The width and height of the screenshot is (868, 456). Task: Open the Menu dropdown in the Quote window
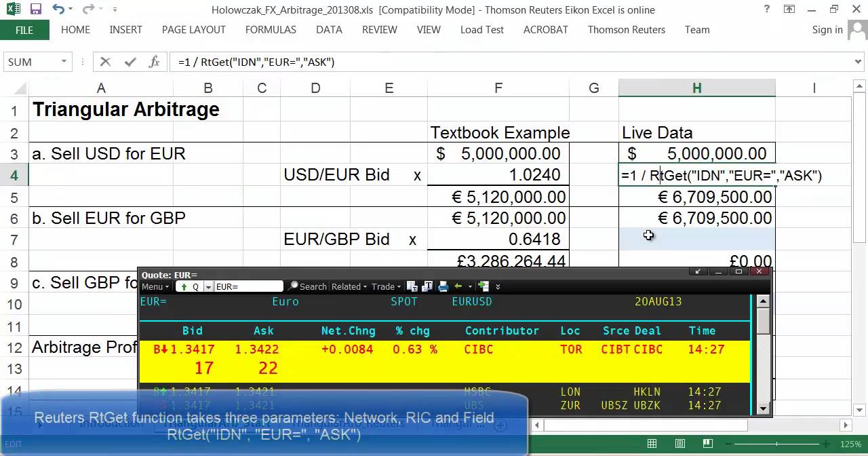(155, 286)
